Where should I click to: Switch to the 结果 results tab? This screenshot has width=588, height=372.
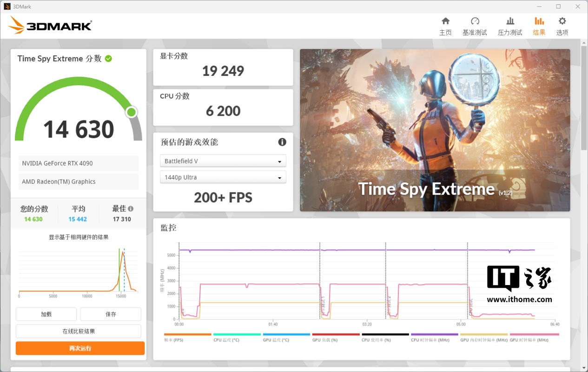coord(539,27)
